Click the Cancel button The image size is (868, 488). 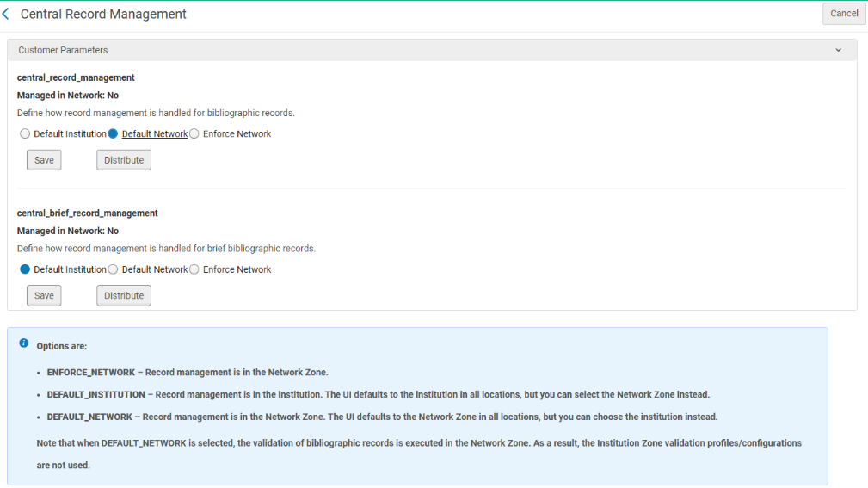pos(844,14)
